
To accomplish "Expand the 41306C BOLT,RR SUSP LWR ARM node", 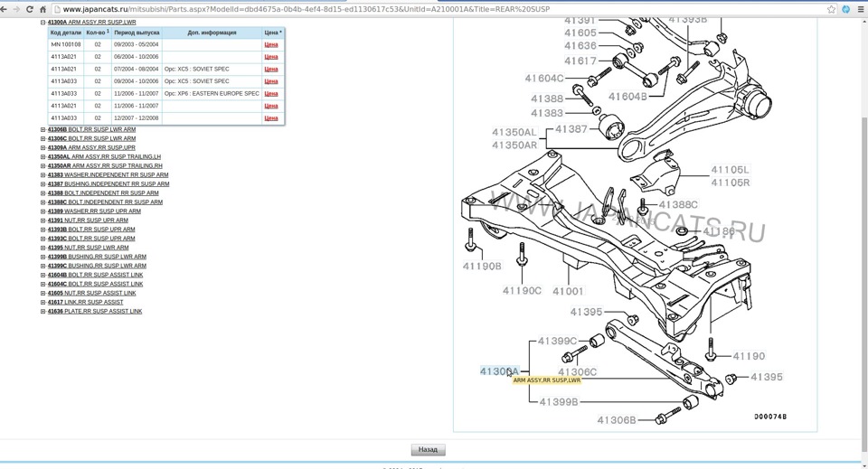I will click(x=42, y=139).
